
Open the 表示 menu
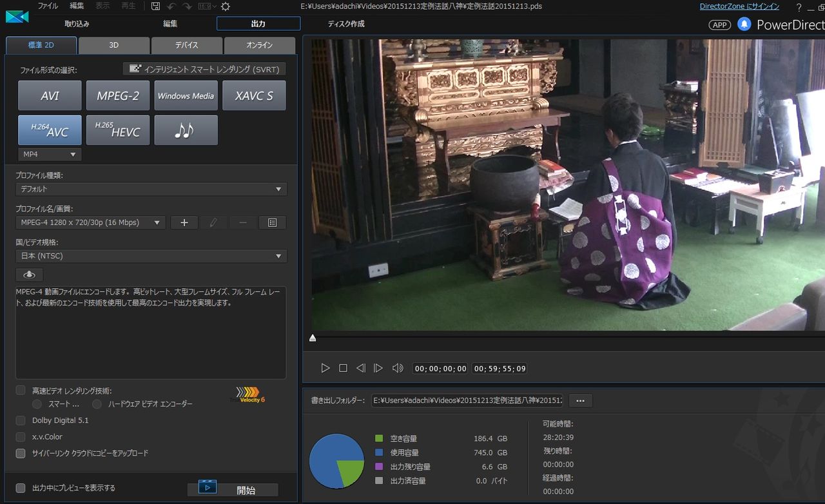tap(102, 6)
